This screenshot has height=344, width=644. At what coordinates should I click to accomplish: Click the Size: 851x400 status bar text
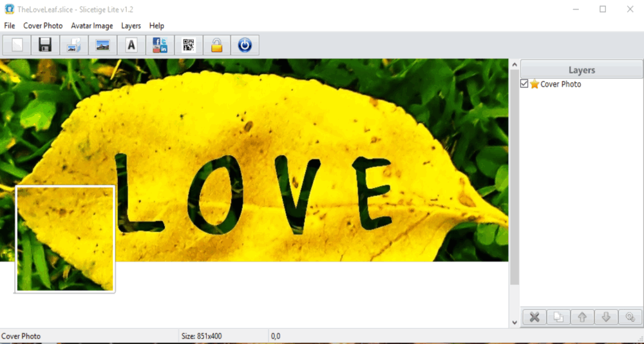tap(202, 336)
